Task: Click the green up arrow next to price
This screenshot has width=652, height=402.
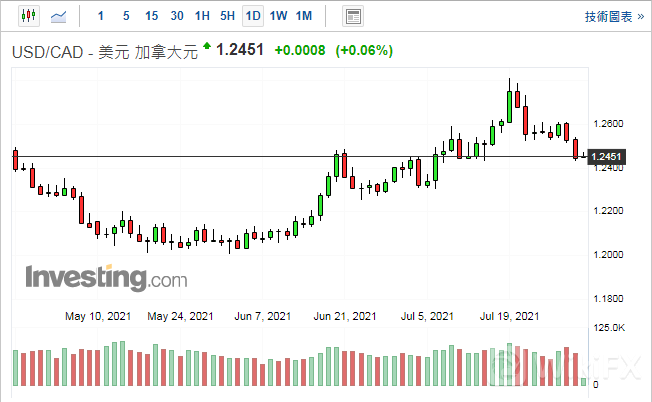Action: point(207,46)
